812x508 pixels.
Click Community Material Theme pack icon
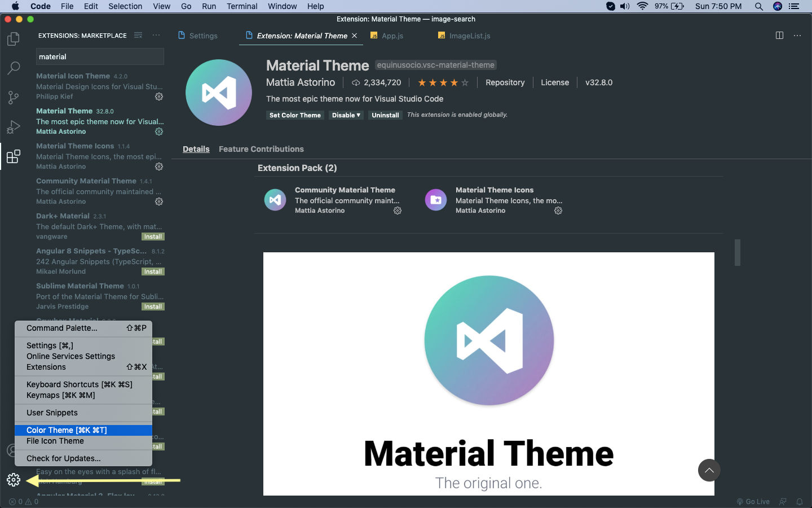click(x=275, y=200)
